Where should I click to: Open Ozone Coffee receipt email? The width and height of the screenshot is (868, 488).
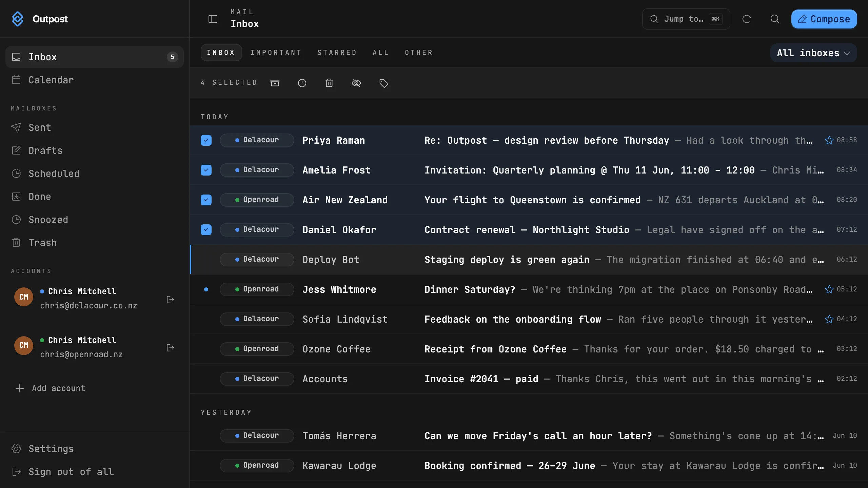pos(529,349)
